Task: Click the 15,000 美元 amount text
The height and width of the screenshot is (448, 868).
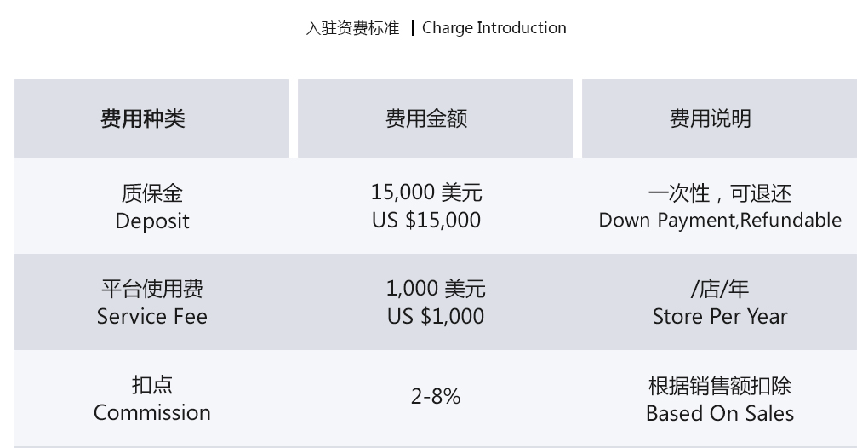Action: (x=426, y=192)
